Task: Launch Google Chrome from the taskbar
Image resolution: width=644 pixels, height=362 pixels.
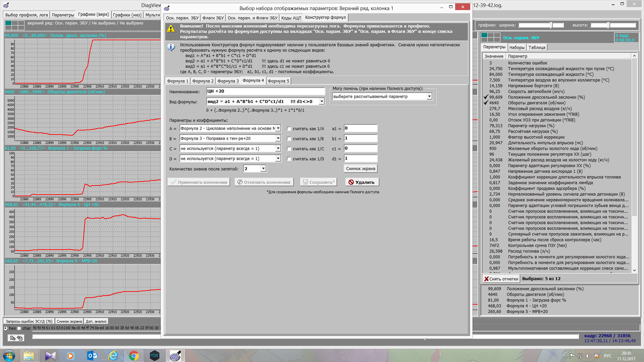Action: [133, 356]
